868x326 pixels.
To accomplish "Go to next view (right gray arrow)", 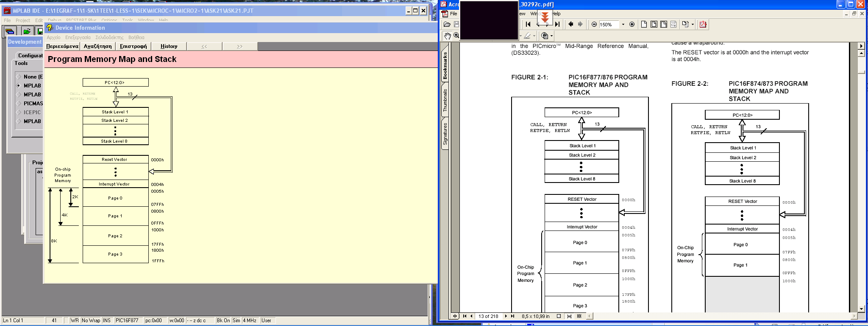I will tap(580, 24).
